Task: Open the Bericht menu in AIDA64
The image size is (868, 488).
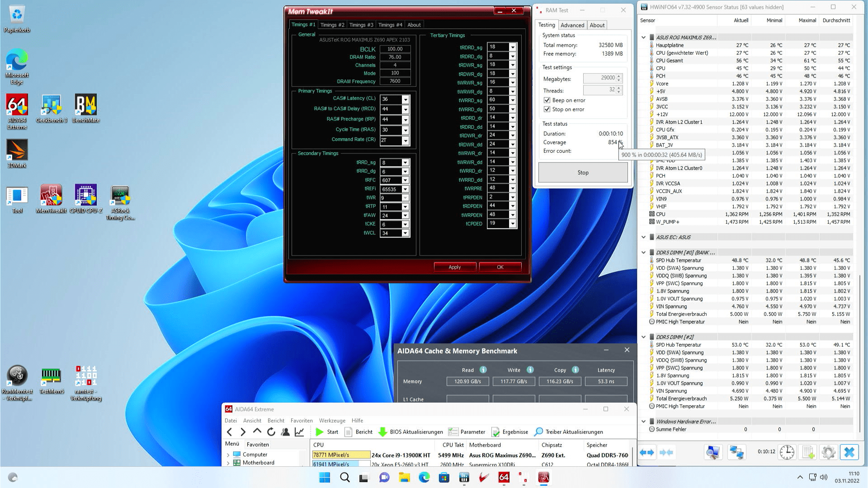Action: 276,421
